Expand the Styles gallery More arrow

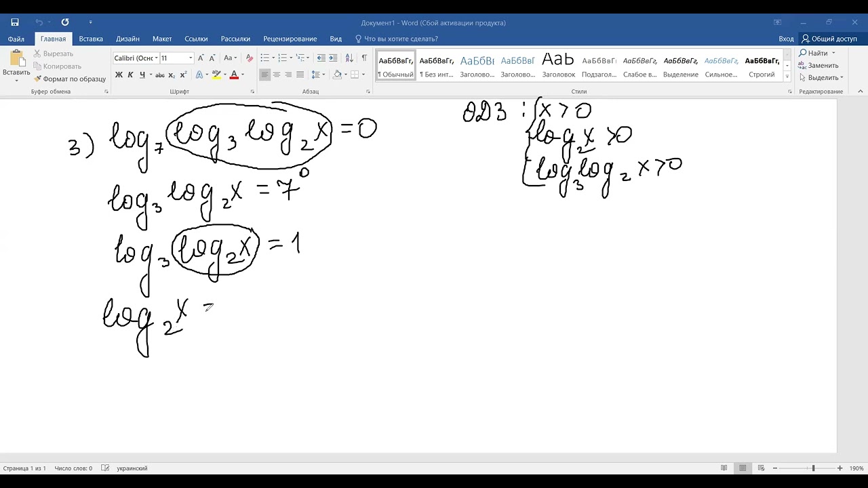pyautogui.click(x=787, y=77)
